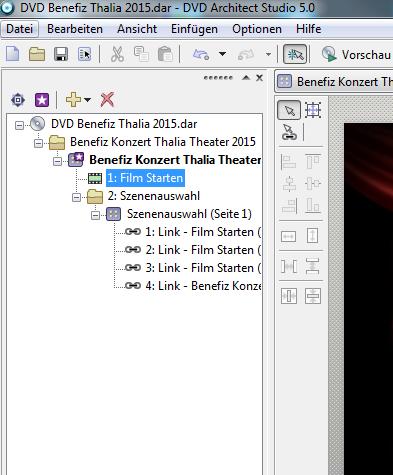Save the project using the floppy icon

(61, 54)
